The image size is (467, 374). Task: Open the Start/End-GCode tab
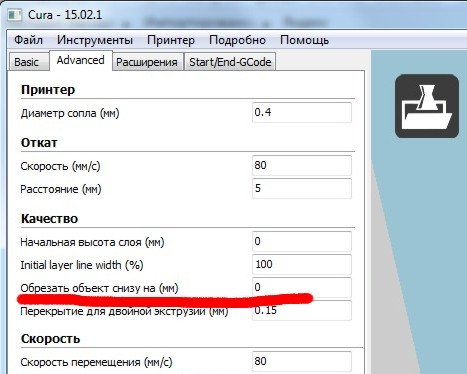tap(230, 62)
